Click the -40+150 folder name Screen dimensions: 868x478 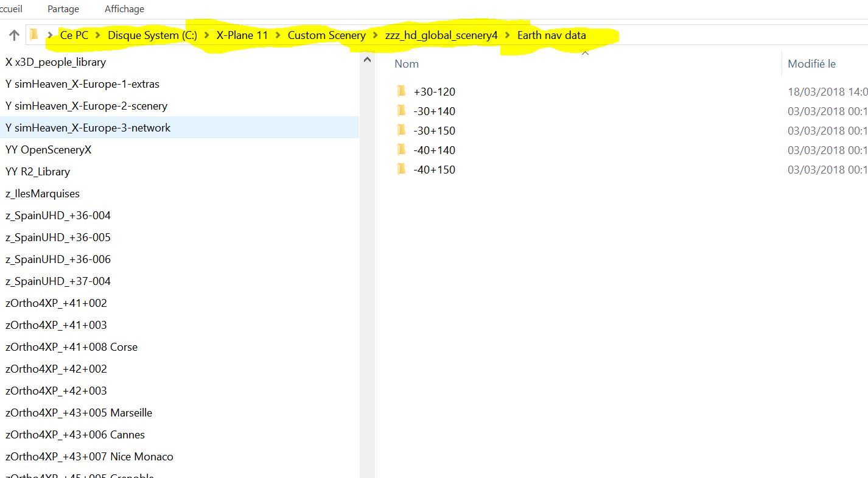click(435, 170)
